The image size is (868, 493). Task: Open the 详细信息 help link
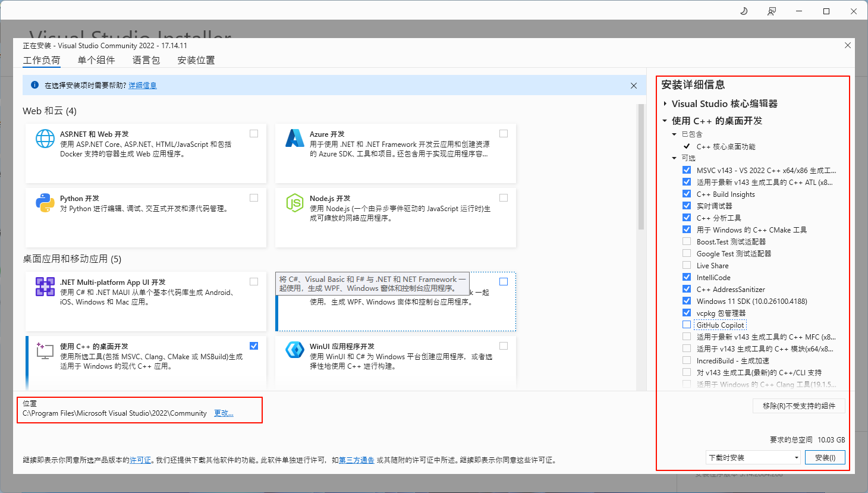143,86
